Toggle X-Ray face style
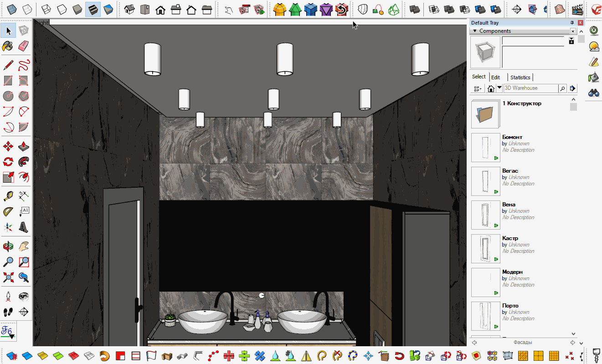Screen dimensions: 602x364 pyautogui.click(x=12, y=9)
